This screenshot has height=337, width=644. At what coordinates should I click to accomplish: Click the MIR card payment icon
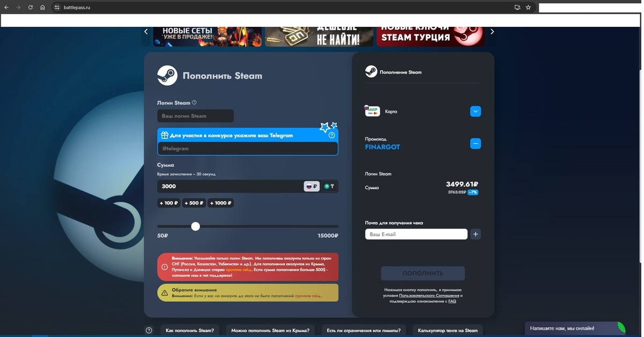(372, 111)
